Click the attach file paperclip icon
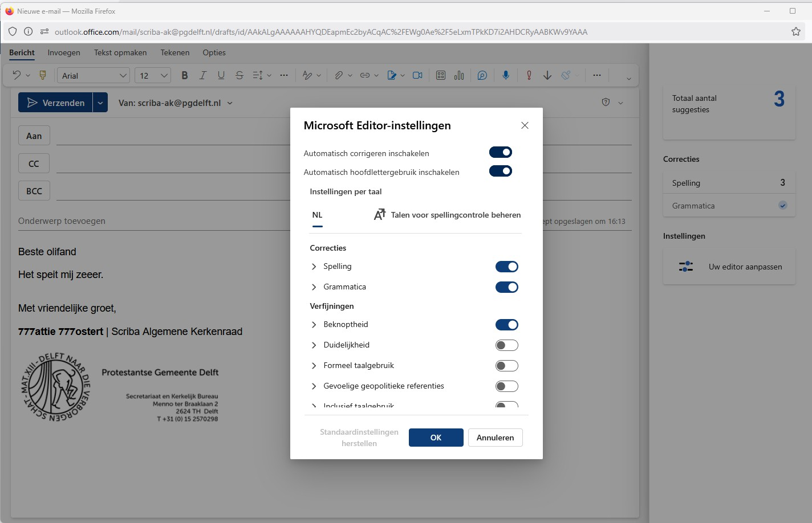Image resolution: width=812 pixels, height=523 pixels. coord(339,75)
